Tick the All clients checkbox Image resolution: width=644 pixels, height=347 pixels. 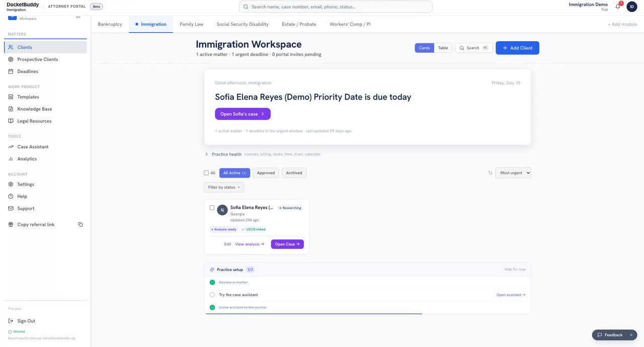(x=206, y=173)
